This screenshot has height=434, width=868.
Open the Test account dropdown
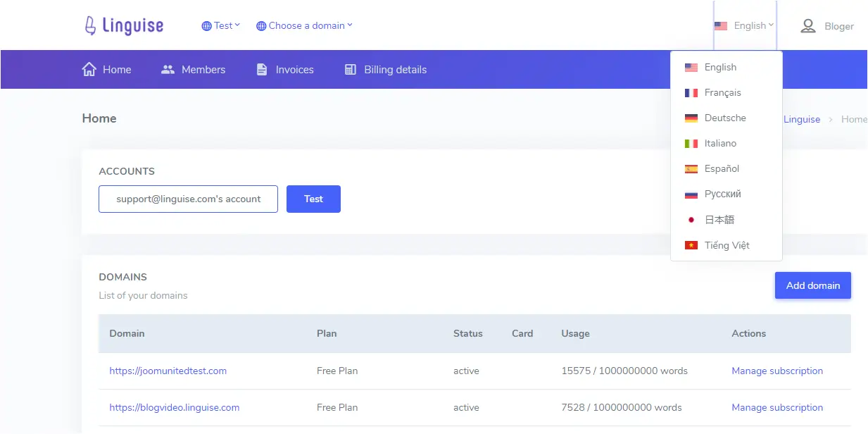click(221, 25)
